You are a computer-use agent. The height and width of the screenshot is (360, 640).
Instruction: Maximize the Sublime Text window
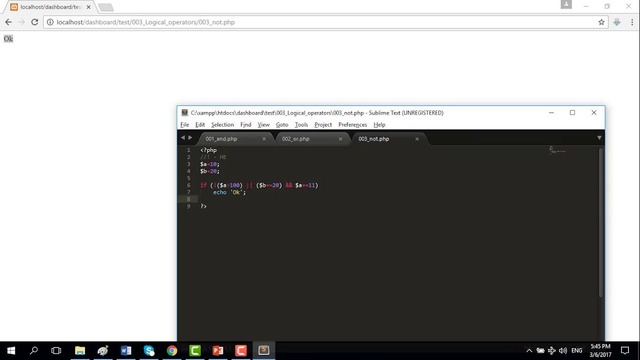click(572, 113)
